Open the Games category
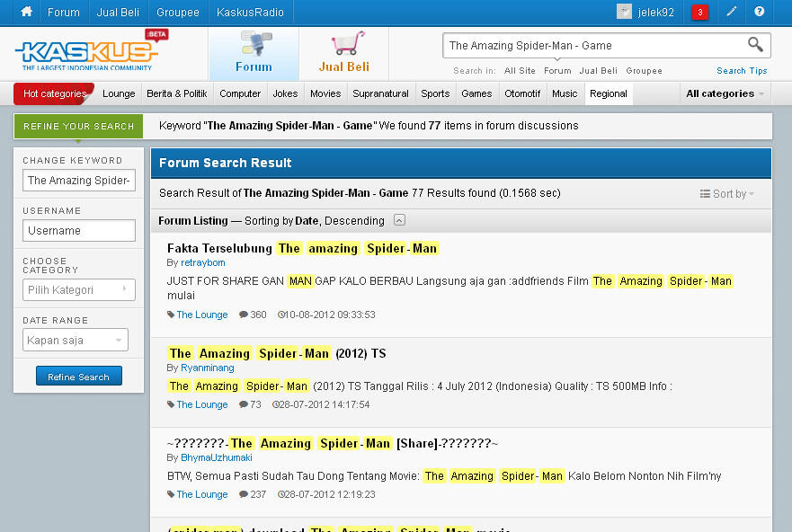 (x=476, y=93)
